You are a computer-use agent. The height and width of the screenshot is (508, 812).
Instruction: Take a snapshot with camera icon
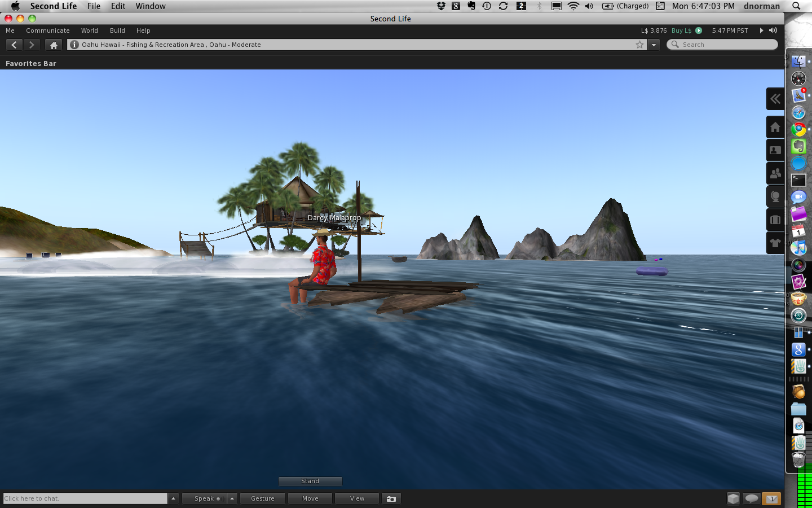point(391,498)
